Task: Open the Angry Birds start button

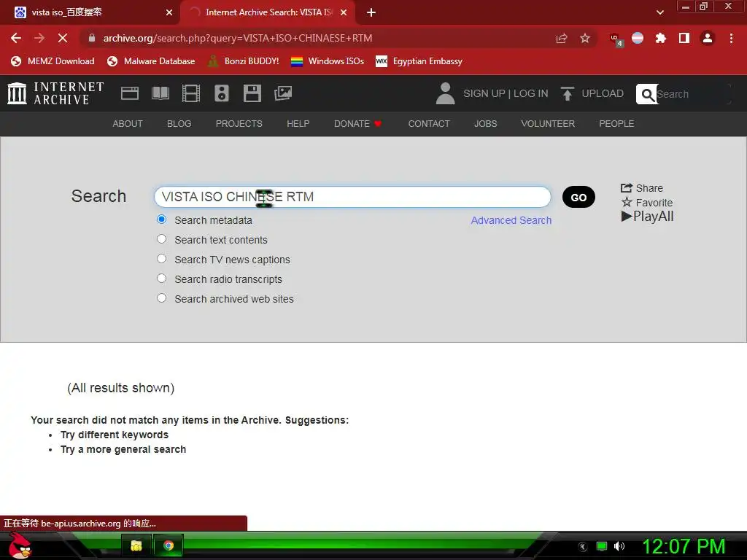Action: point(20,545)
